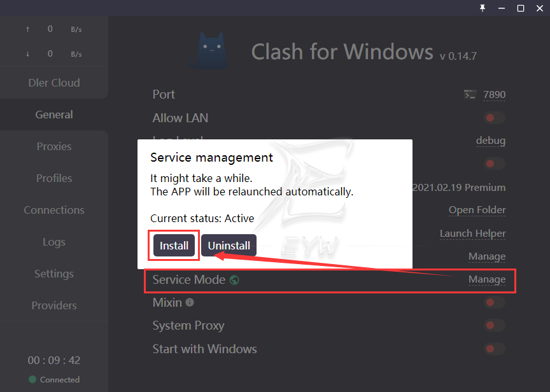This screenshot has height=392, width=550.
Task: Click the terminal icon beside Port
Action: tap(470, 95)
